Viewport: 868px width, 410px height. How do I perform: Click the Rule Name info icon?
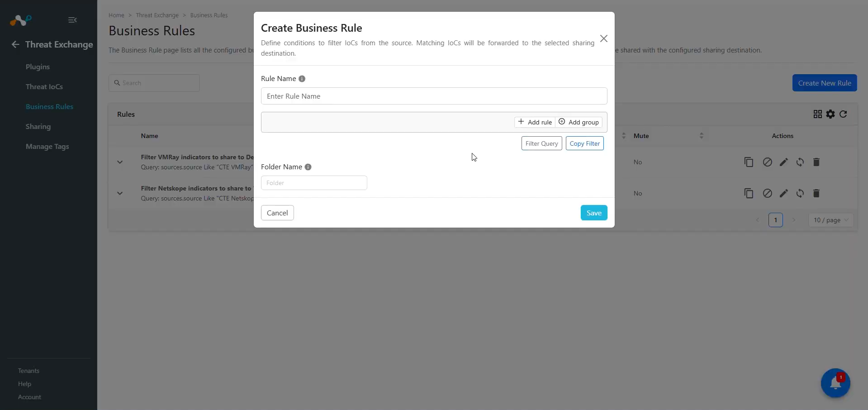[x=302, y=79]
